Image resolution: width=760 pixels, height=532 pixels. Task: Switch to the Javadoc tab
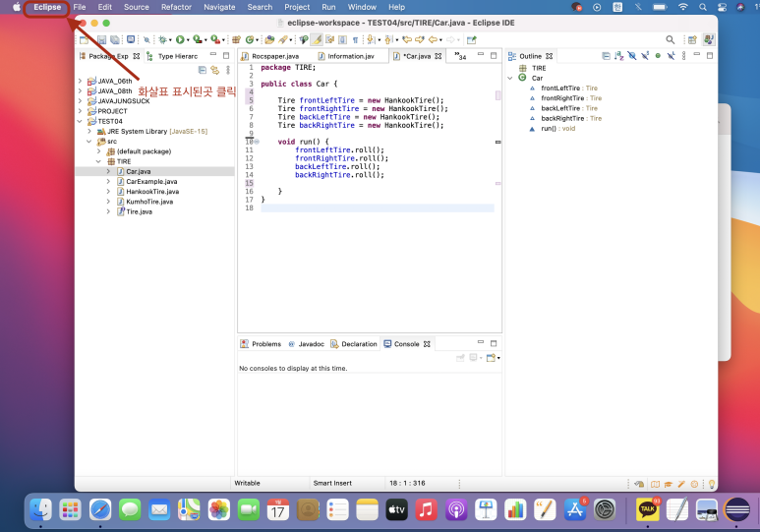[x=307, y=344]
